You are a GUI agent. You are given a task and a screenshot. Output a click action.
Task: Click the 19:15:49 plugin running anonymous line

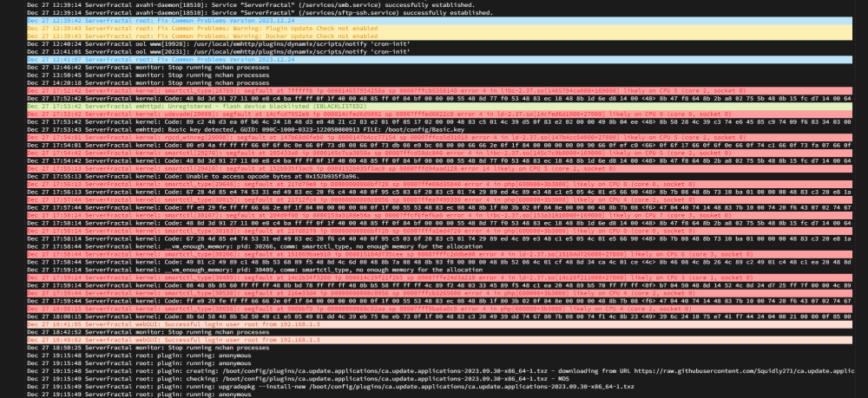139,395
